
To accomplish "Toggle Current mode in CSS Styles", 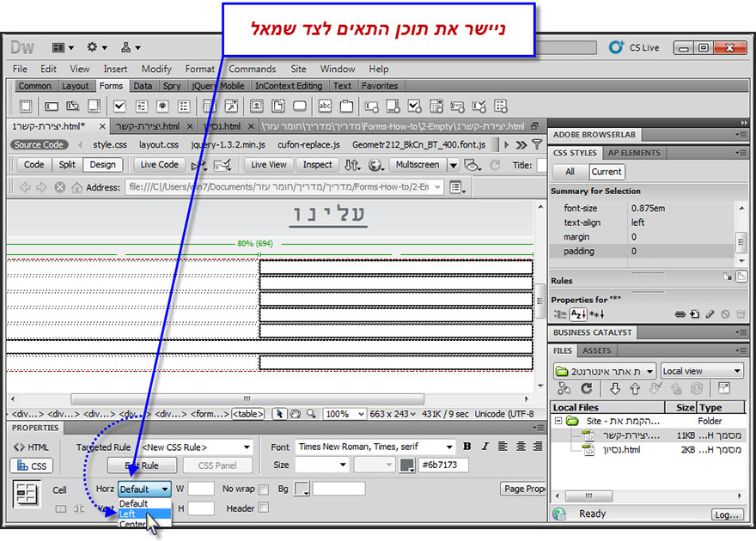I will click(606, 172).
